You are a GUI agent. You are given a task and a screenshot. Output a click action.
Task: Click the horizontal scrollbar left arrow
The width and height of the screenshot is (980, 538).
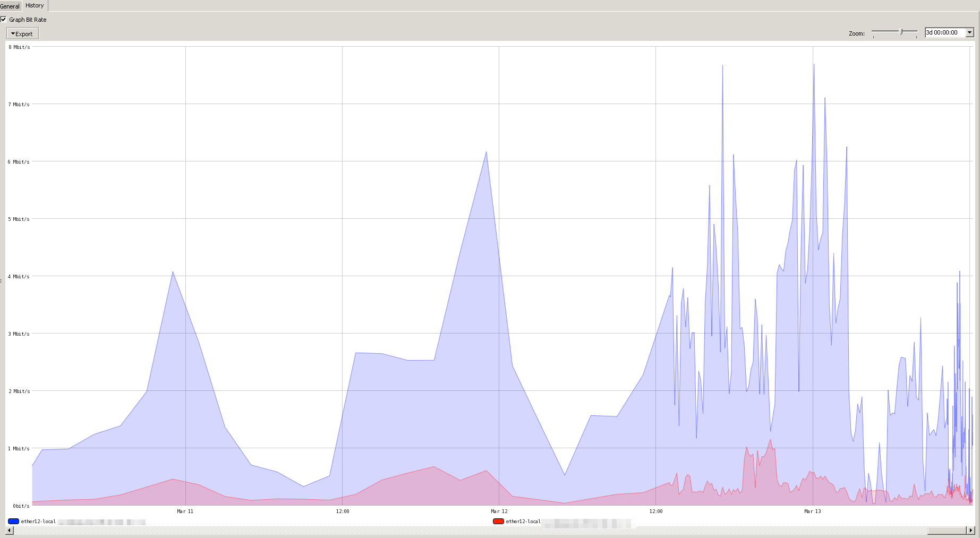[x=10, y=530]
